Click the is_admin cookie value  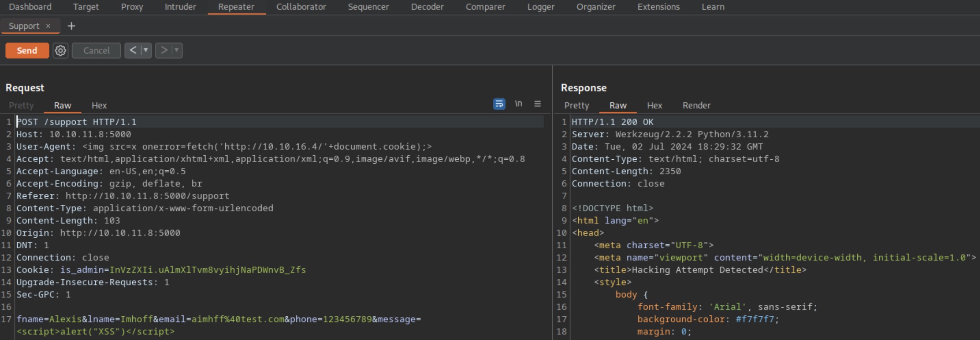click(207, 270)
